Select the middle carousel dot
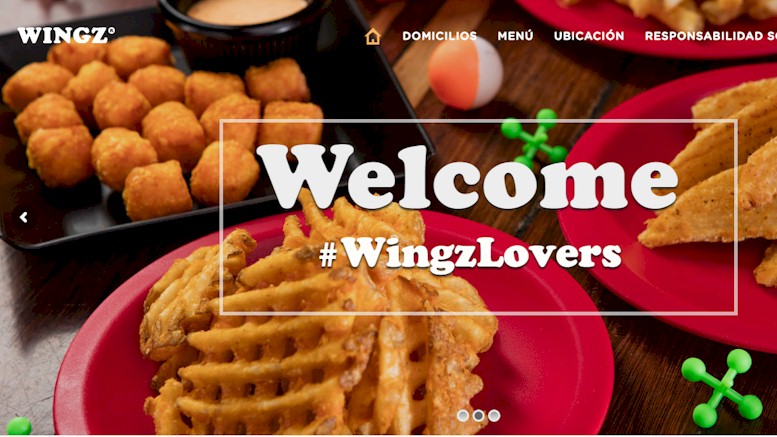The height and width of the screenshot is (437, 777). [478, 415]
